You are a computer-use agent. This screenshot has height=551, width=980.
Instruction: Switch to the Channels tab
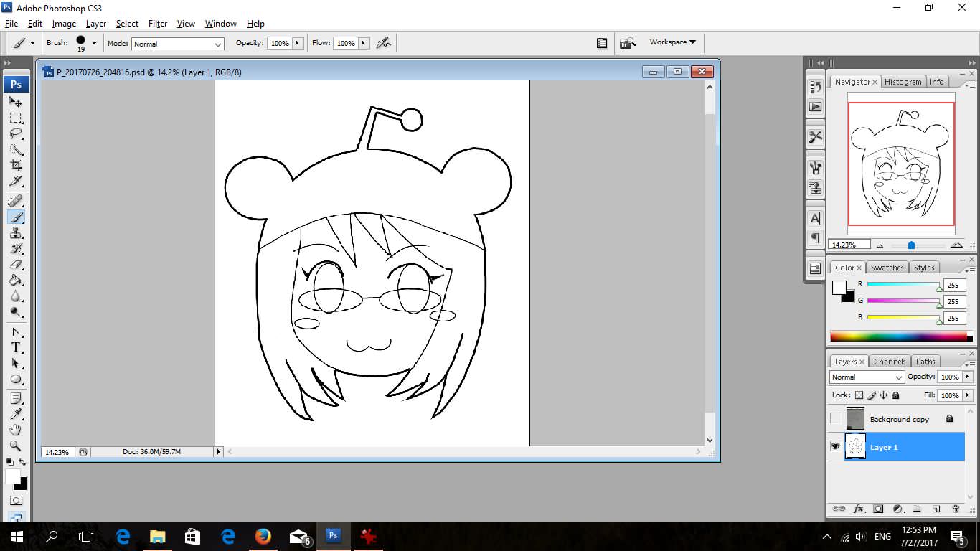[890, 362]
